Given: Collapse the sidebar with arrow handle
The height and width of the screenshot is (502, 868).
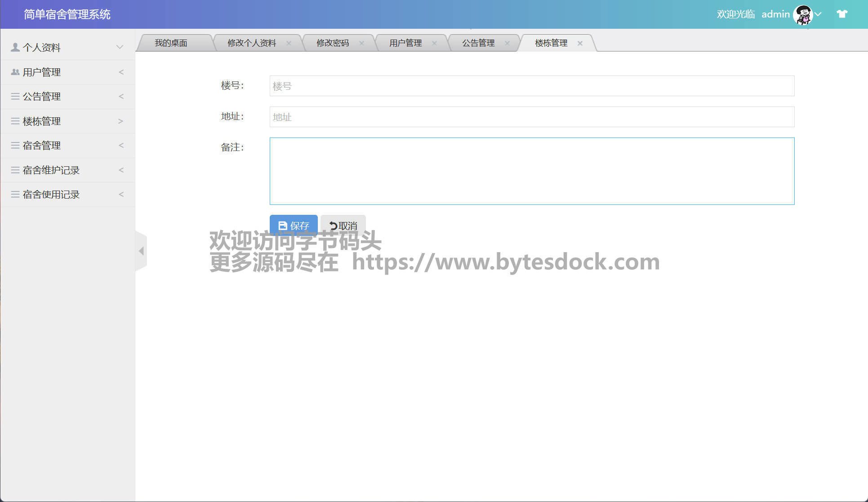Looking at the screenshot, I should click(141, 251).
